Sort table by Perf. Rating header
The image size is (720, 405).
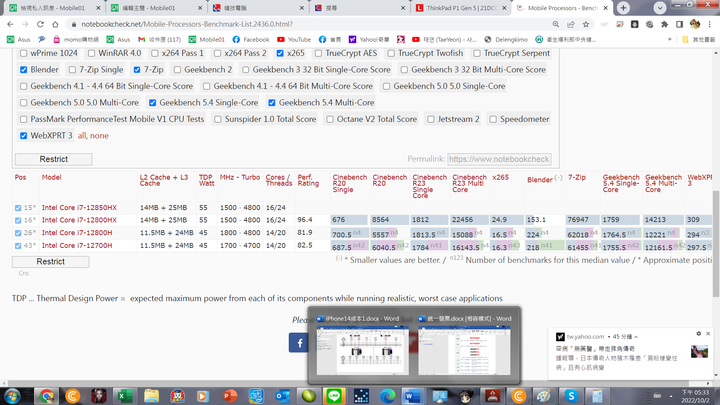(x=308, y=180)
